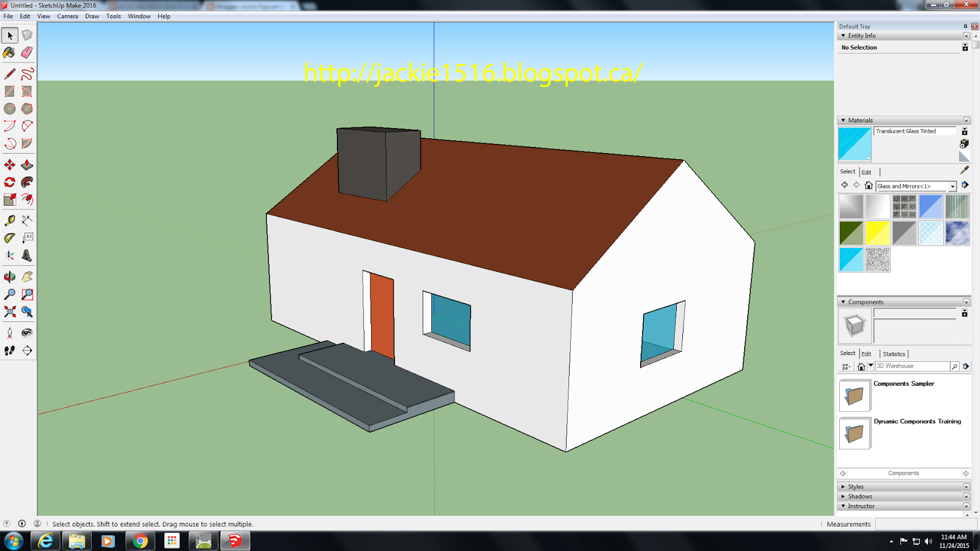
Task: Open the Glass and Mirrors collection dropdown
Action: [952, 186]
